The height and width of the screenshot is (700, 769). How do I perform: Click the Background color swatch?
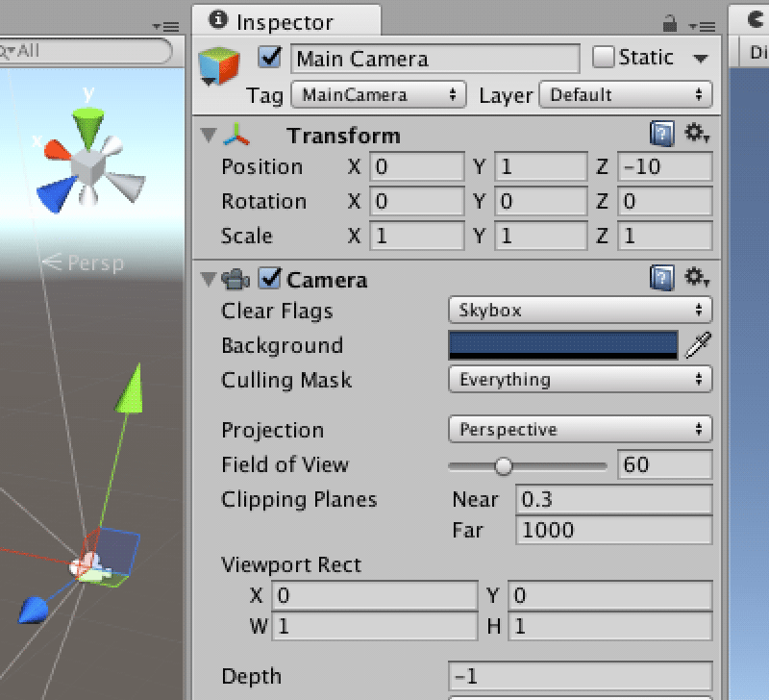tap(563, 345)
